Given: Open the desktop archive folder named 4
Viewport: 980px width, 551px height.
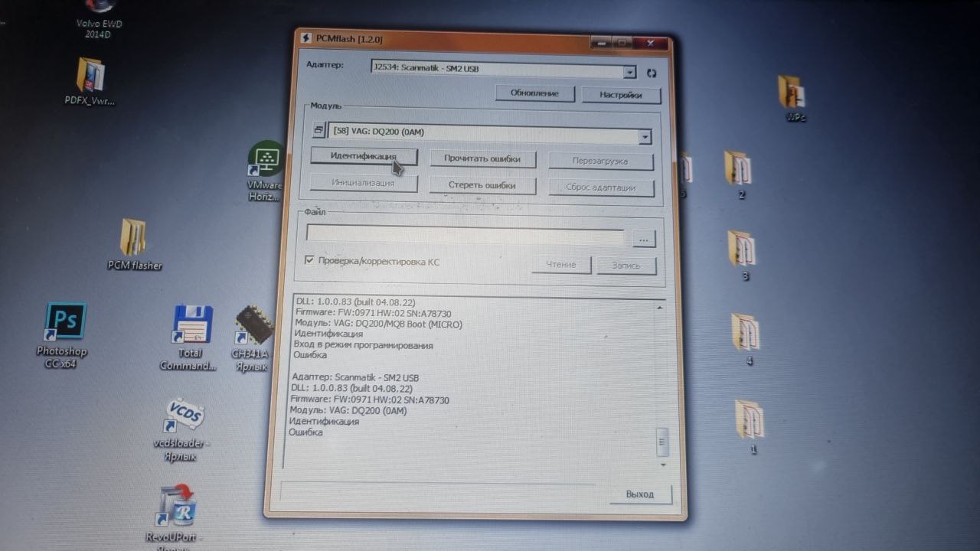Looking at the screenshot, I should point(746,338).
